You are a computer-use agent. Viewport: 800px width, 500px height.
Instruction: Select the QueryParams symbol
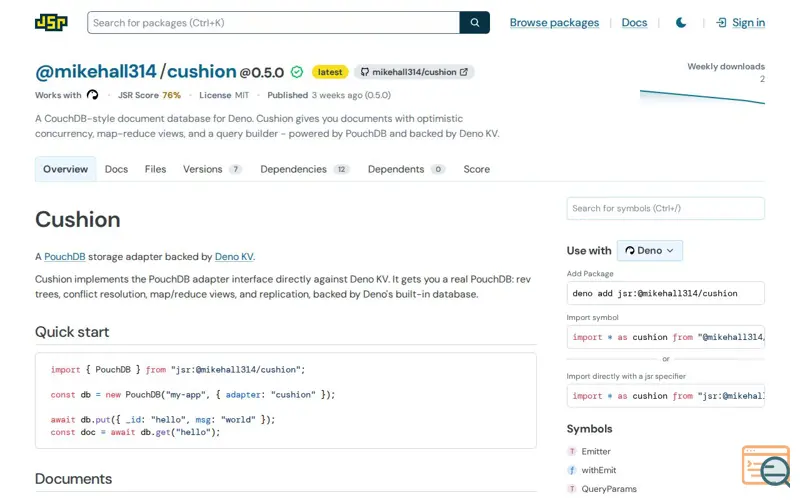coord(609,489)
